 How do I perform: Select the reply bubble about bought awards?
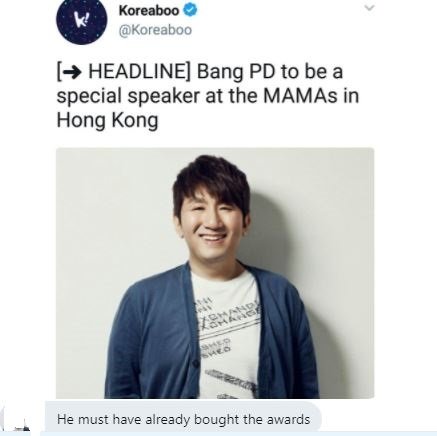tap(183, 419)
